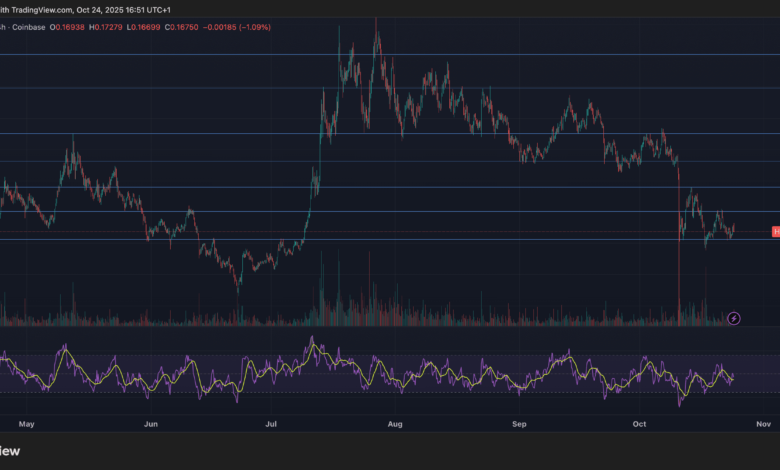The width and height of the screenshot is (780, 470).
Task: Click the Oct label on time axis
Action: click(639, 424)
